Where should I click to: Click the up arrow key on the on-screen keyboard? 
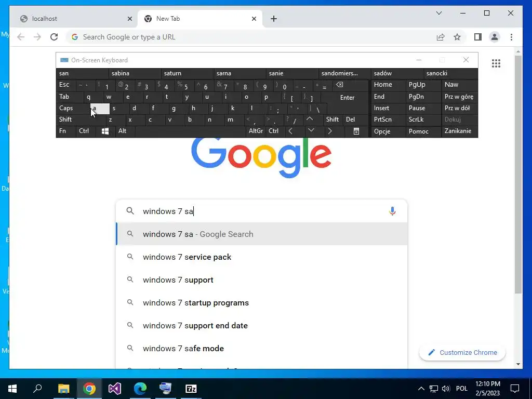(310, 119)
